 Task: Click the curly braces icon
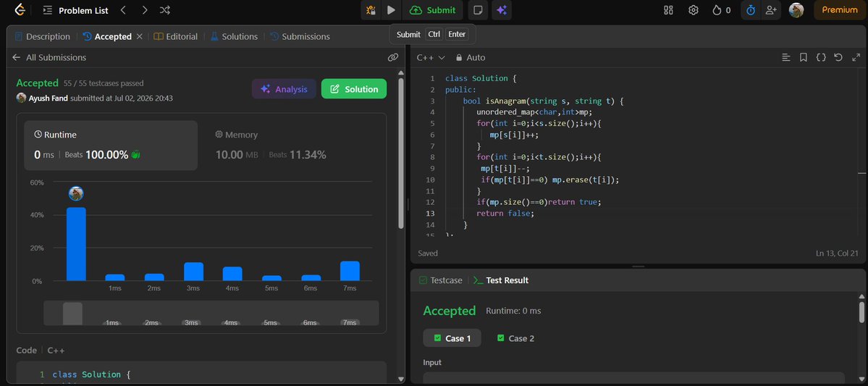[821, 58]
